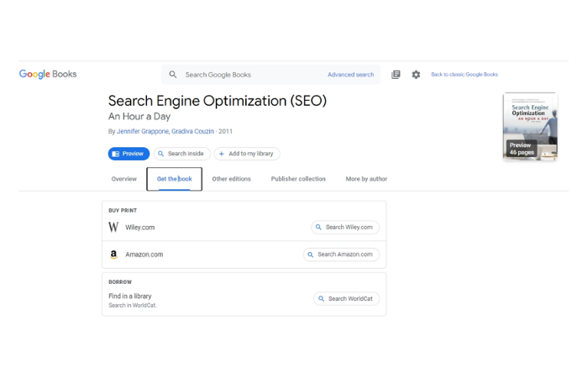Click the Wiley.com seller name
This screenshot has height=378, width=588.
(140, 228)
